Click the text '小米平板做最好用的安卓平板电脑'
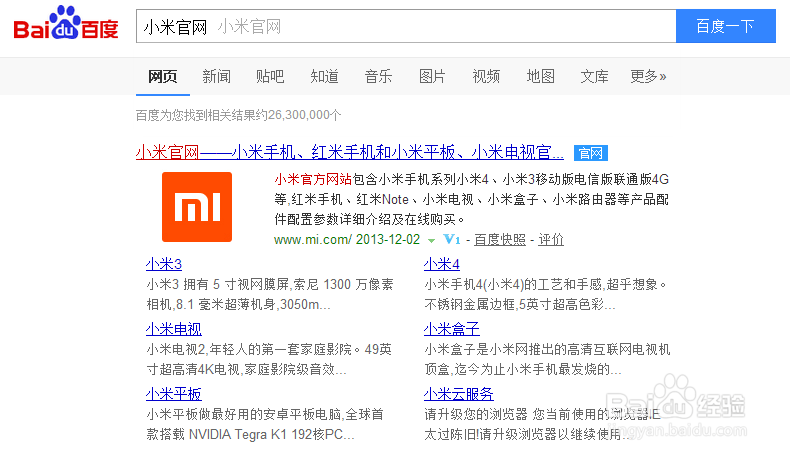The height and width of the screenshot is (458, 790). [244, 415]
